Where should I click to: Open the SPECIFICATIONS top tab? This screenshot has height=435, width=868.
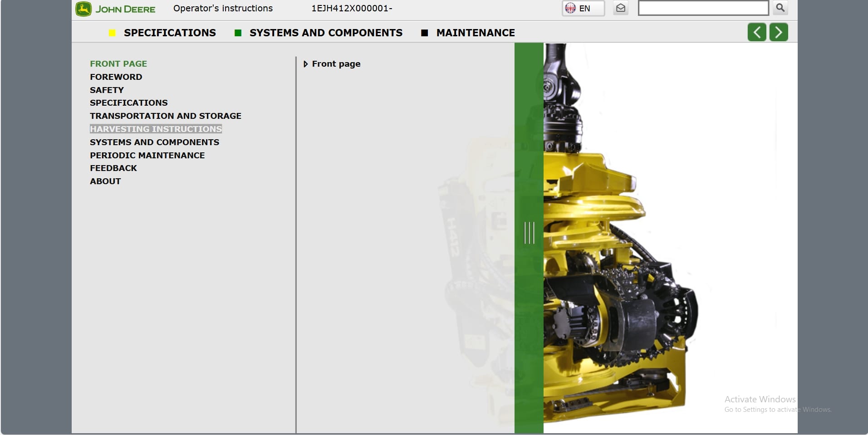pos(170,33)
